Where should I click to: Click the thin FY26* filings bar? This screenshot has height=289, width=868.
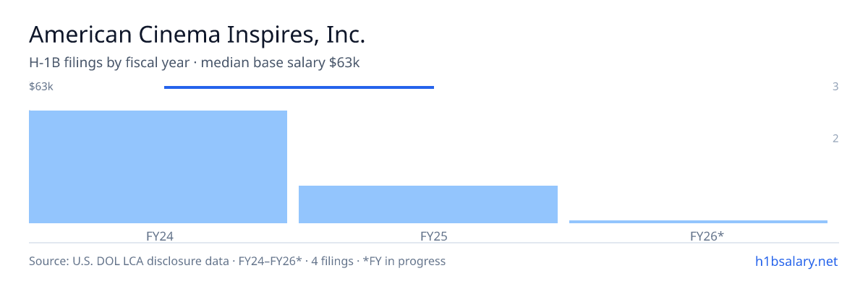pyautogui.click(x=698, y=222)
